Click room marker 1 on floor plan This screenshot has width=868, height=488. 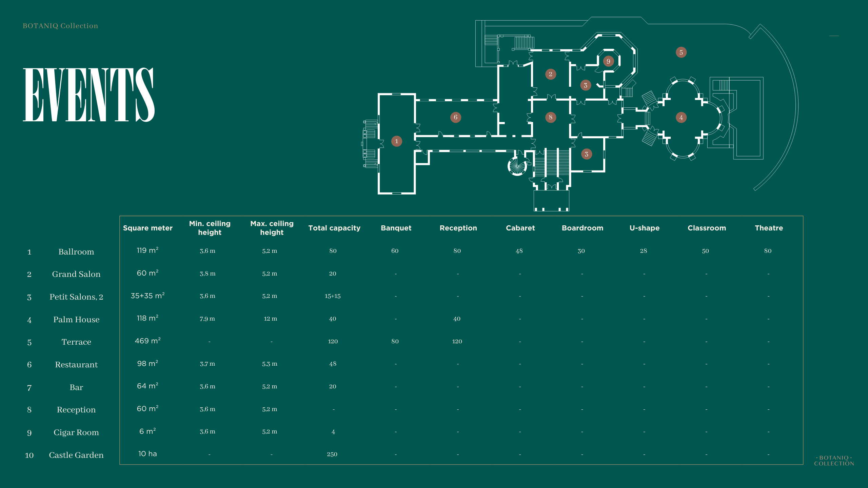(x=396, y=141)
